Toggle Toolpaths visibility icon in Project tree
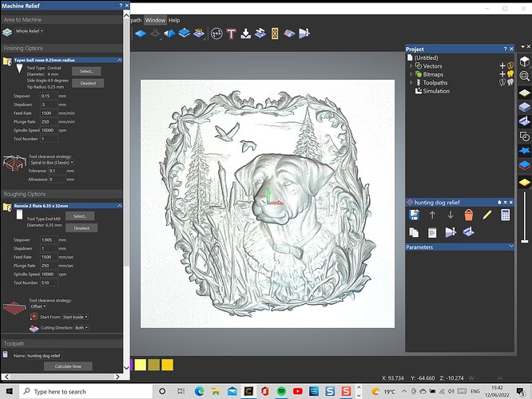 pos(510,82)
